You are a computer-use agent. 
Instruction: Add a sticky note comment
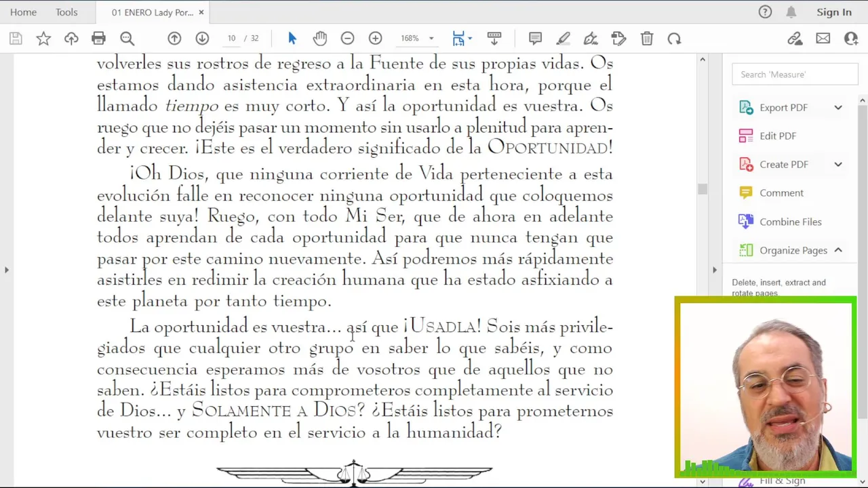[x=535, y=39]
